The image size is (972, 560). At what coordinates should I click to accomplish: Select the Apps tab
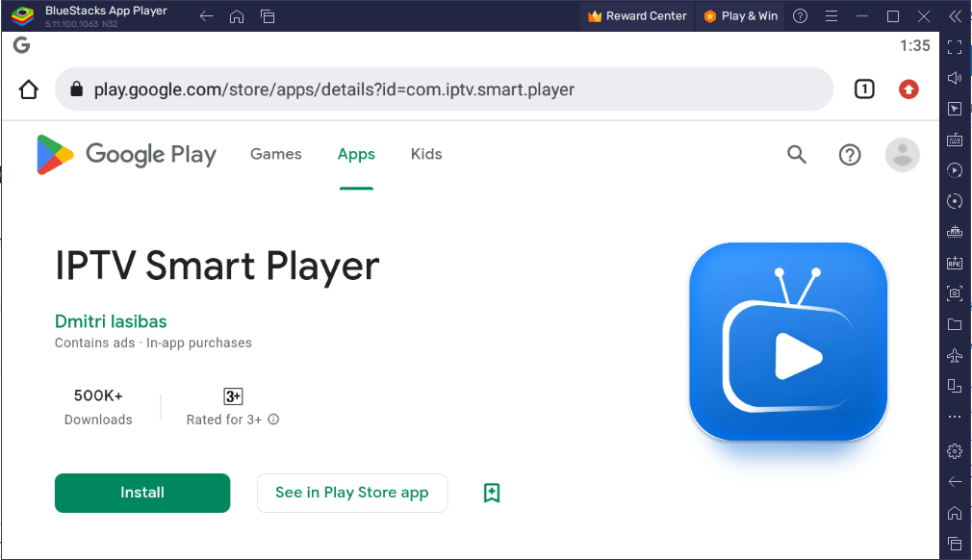pyautogui.click(x=356, y=154)
